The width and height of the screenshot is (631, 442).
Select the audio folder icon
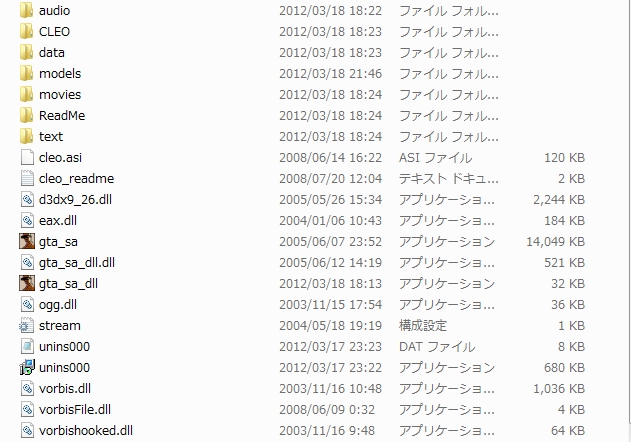pyautogui.click(x=27, y=10)
